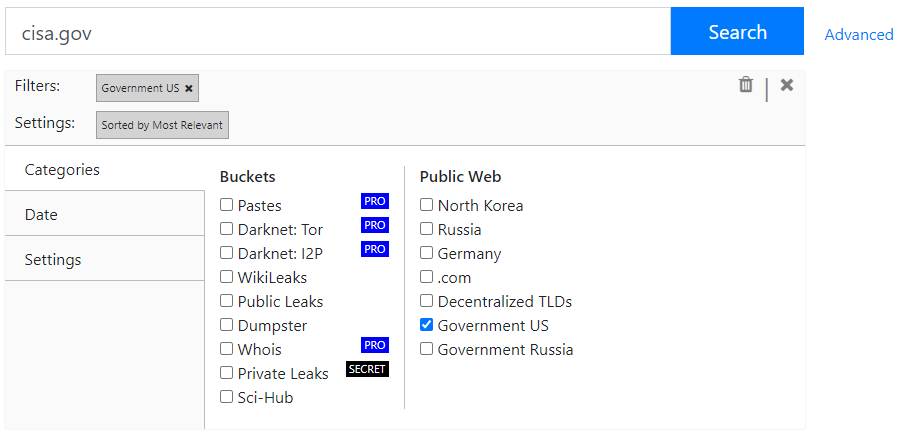Enable the Public Leaks checkbox

pos(227,301)
